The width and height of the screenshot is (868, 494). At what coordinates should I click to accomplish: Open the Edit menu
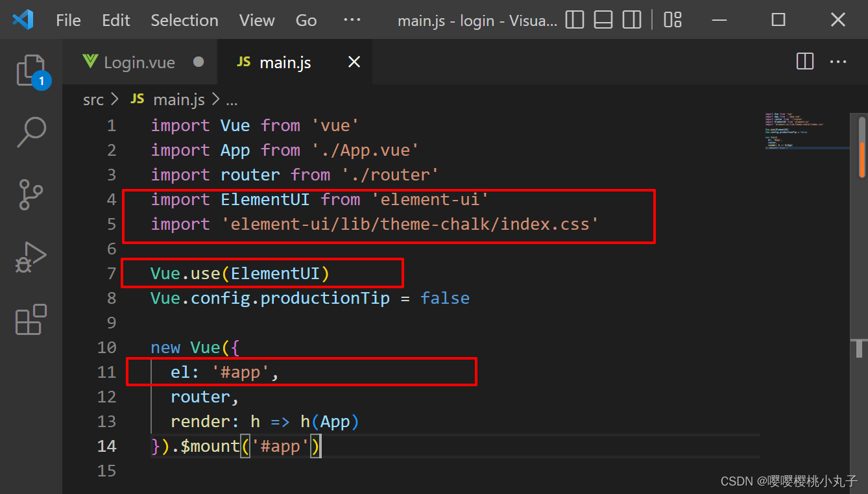coord(116,20)
